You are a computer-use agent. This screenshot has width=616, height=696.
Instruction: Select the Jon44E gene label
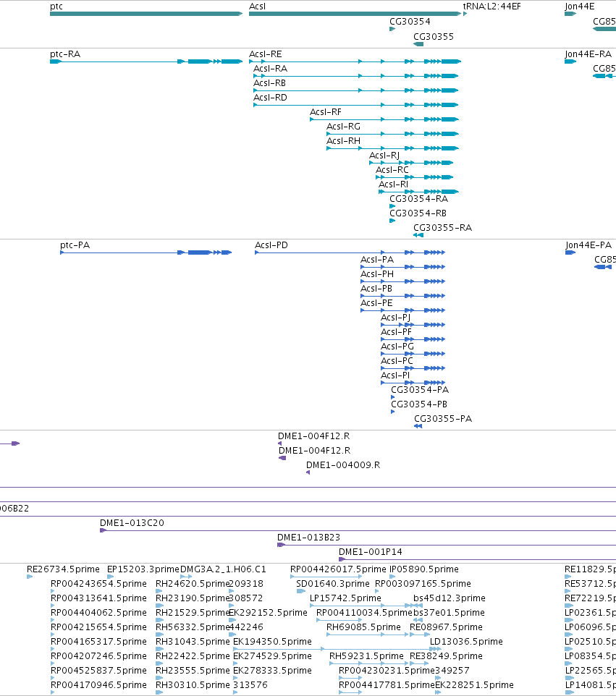(580, 7)
